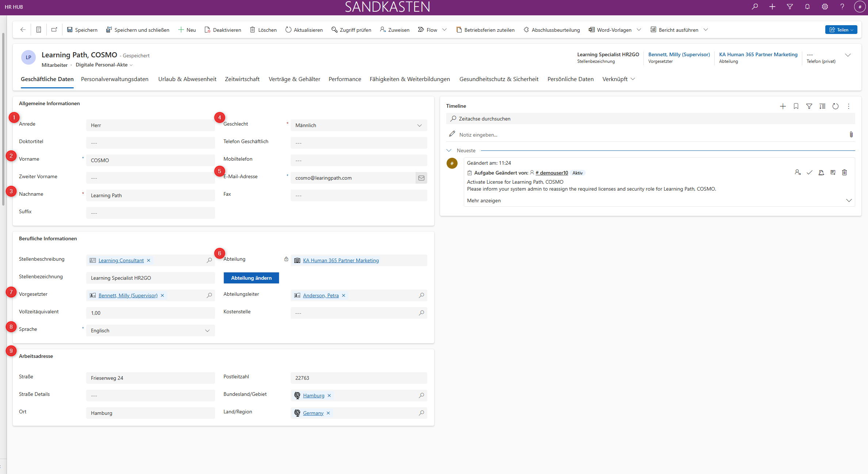Viewport: 868px width, 474px height.
Task: Click the Speichern save icon
Action: click(x=70, y=30)
